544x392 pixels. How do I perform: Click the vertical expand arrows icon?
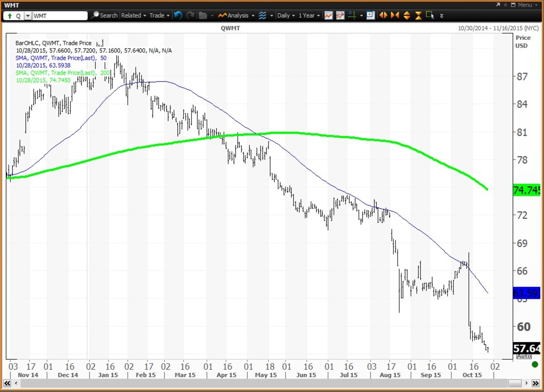click(407, 15)
